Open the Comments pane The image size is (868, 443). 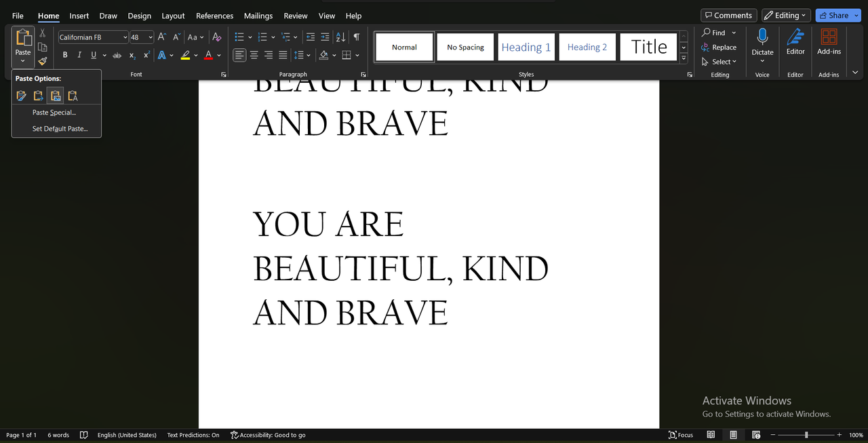729,15
